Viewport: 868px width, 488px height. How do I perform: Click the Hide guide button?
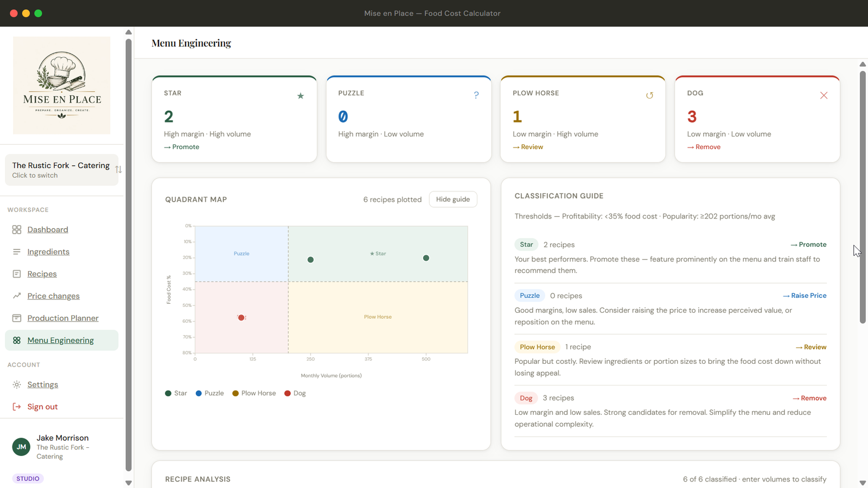tap(453, 200)
